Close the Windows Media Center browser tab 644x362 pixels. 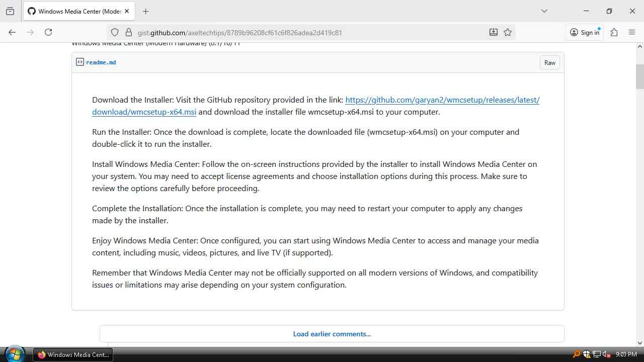point(126,11)
